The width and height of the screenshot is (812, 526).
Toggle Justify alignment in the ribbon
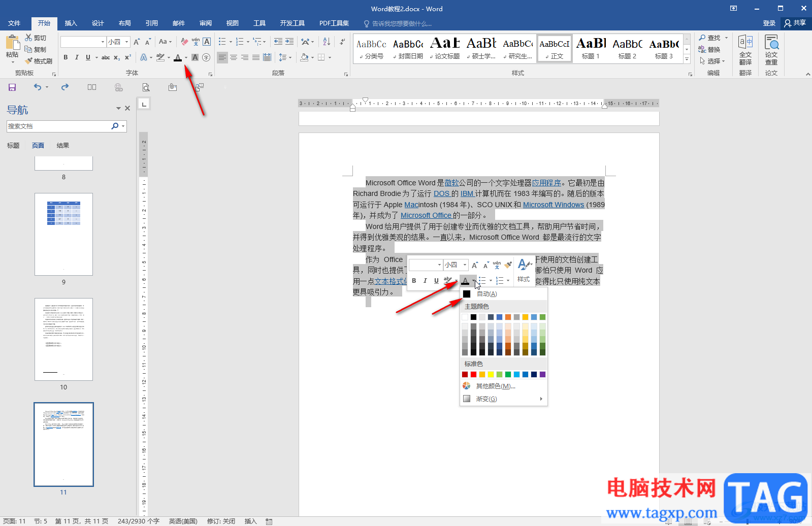click(256, 57)
